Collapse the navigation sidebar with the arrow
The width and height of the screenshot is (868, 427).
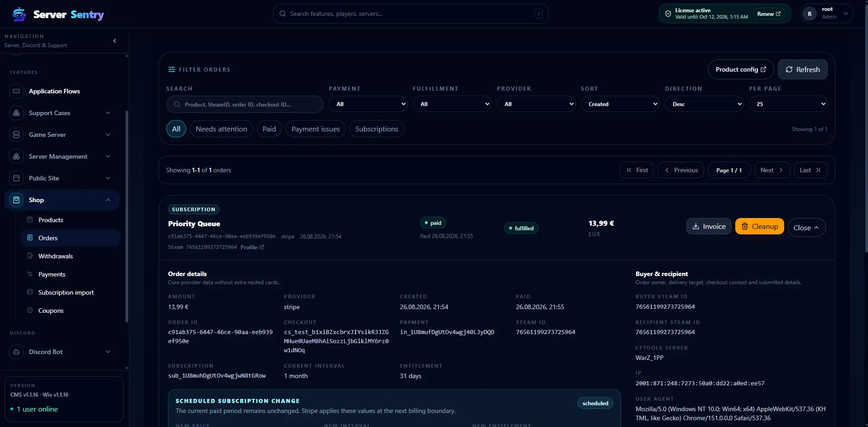click(115, 41)
